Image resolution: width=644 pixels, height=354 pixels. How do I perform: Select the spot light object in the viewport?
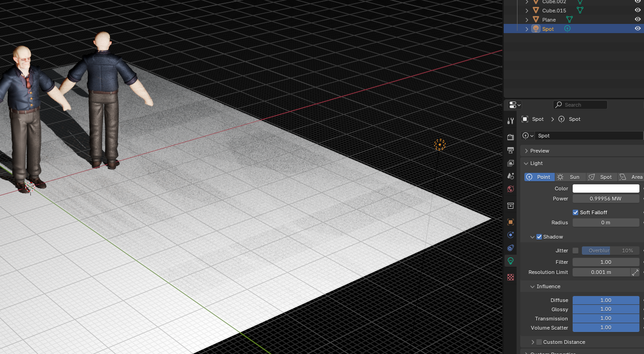[x=440, y=145]
